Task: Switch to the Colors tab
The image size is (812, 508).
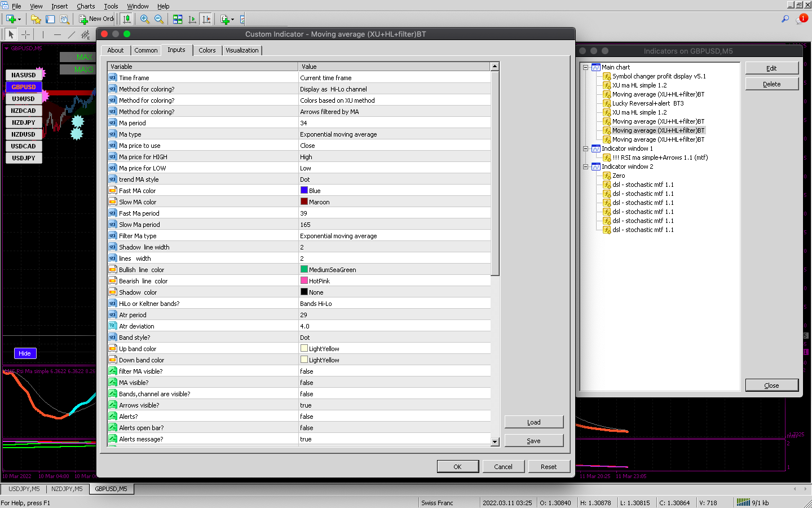Action: click(x=207, y=50)
